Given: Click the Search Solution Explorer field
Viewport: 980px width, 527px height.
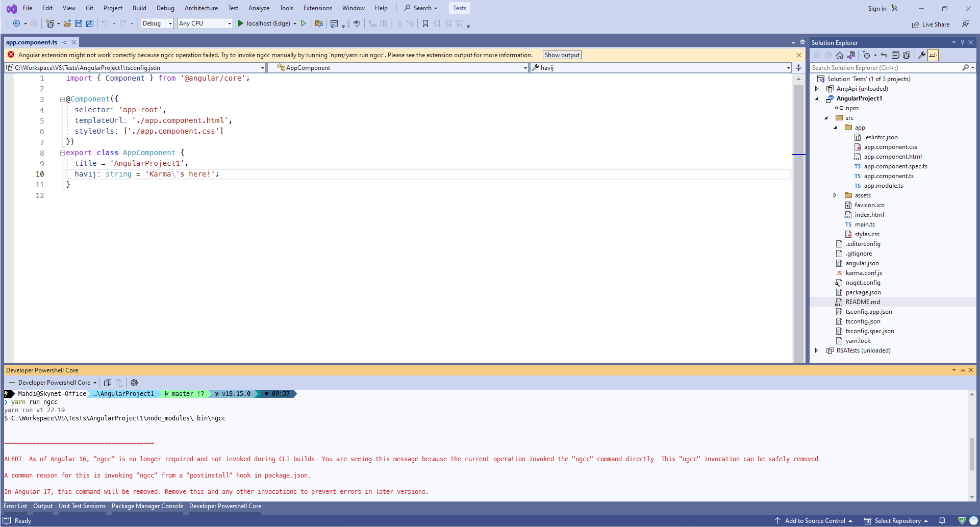Looking at the screenshot, I should (x=883, y=67).
